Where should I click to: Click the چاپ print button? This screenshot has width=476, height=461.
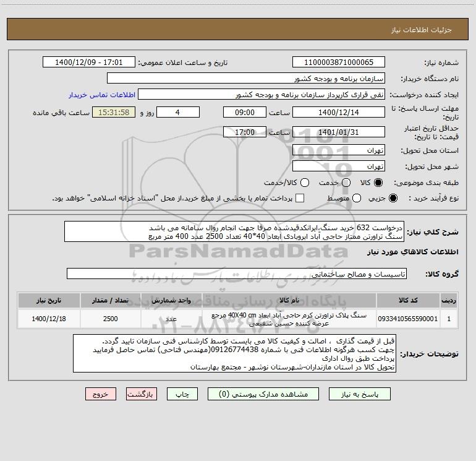tap(182, 394)
